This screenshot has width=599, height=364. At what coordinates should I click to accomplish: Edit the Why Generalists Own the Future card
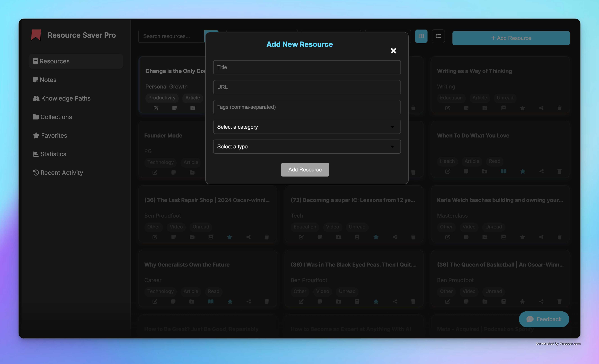[x=155, y=302]
